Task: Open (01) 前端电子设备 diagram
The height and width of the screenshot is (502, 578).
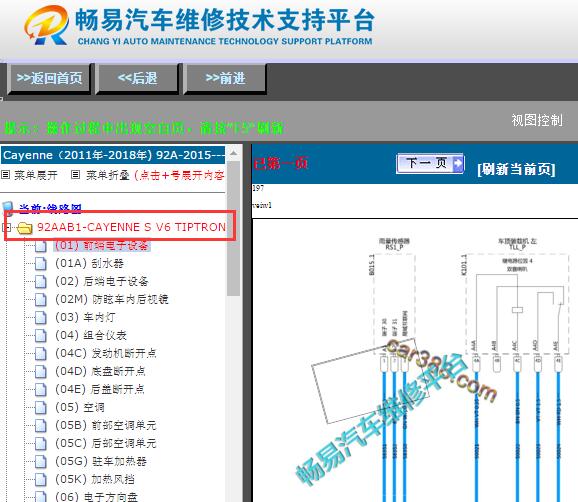Action: 102,245
